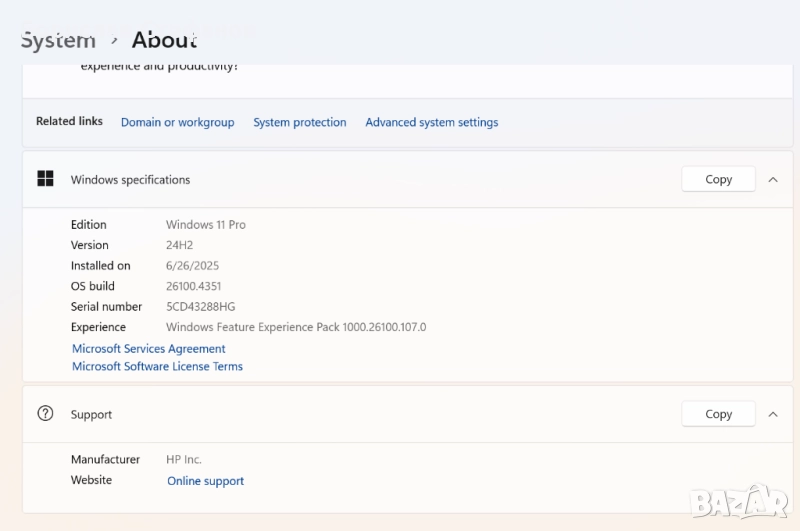The height and width of the screenshot is (531, 800).
Task: Click the serial number value 5CD43288HG
Action: tap(200, 307)
